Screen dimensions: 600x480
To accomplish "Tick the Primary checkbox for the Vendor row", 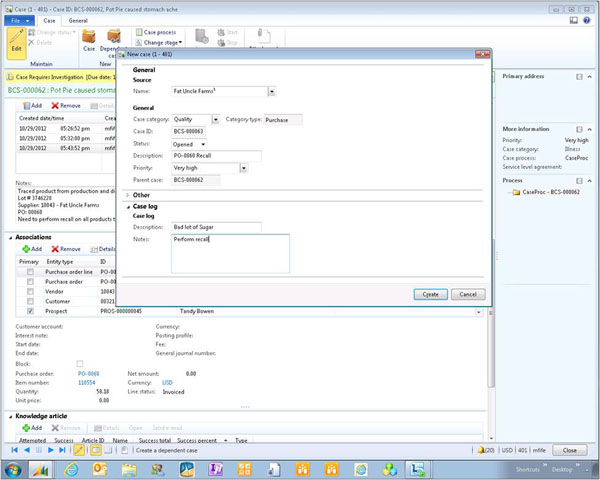I will pyautogui.click(x=31, y=291).
